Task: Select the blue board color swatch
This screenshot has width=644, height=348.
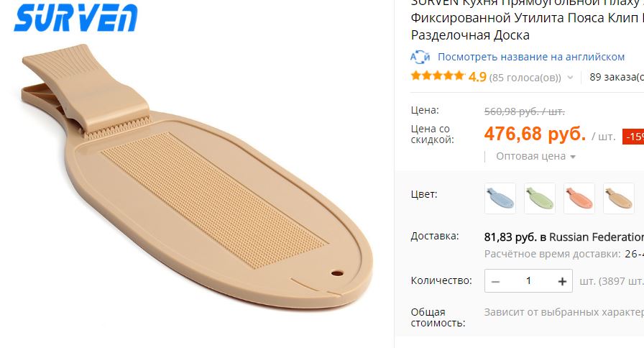Action: (x=500, y=198)
